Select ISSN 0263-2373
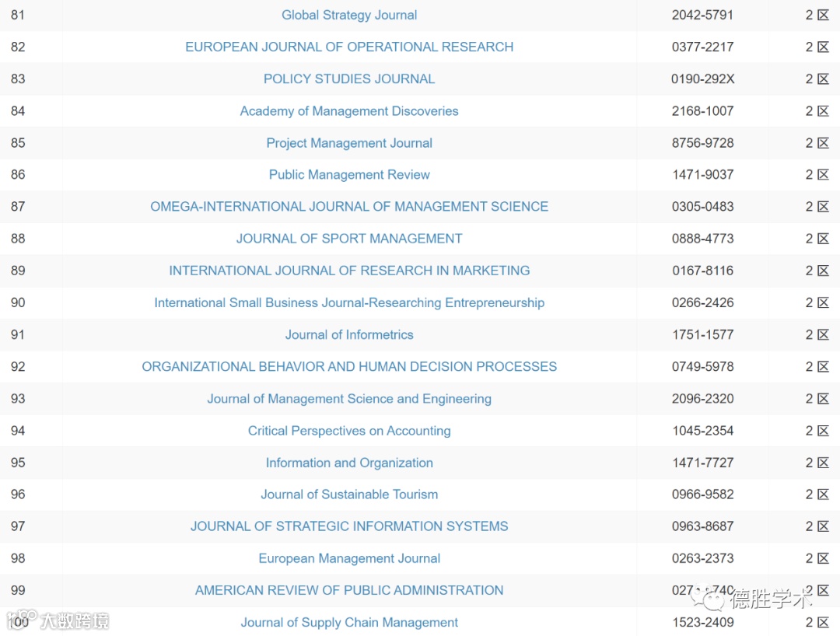The height and width of the screenshot is (636, 840). click(x=702, y=558)
